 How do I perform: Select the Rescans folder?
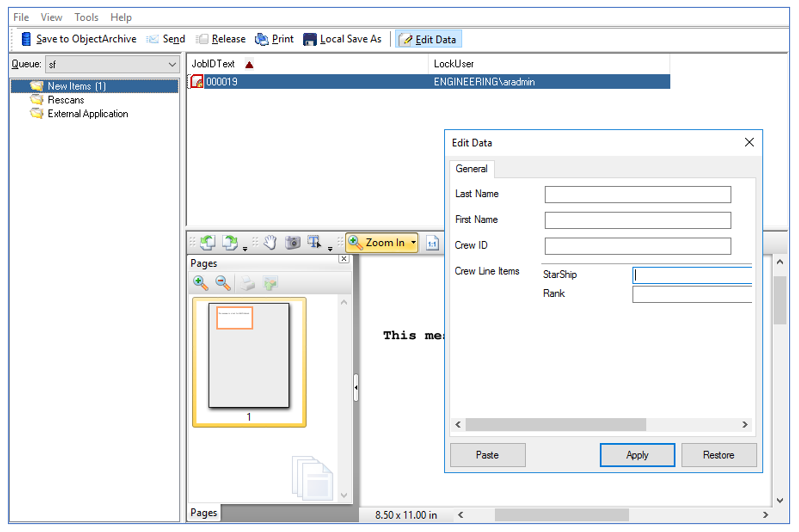pyautogui.click(x=66, y=100)
